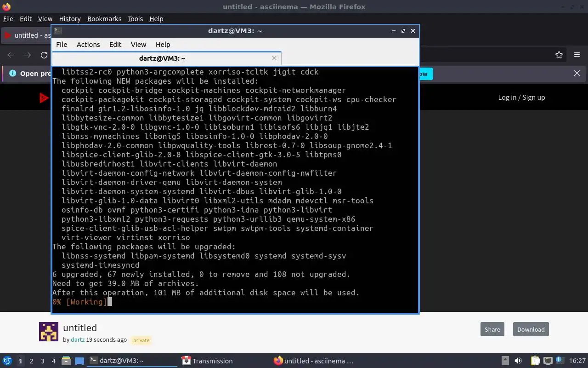
Task: Switch to the untitled asciinema browser tab
Action: pos(27,35)
